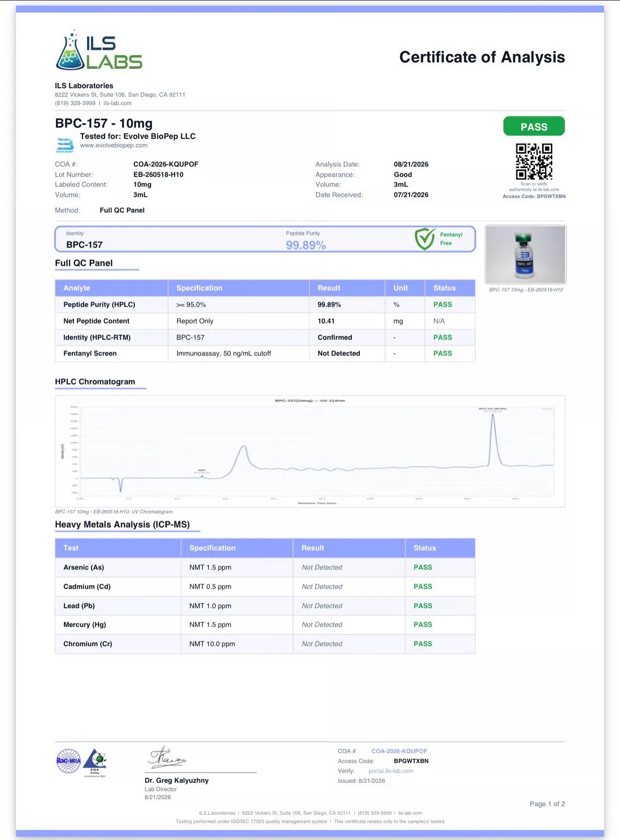This screenshot has width=620, height=840.
Task: Click the green PASS badge at top
Action: pyautogui.click(x=534, y=126)
